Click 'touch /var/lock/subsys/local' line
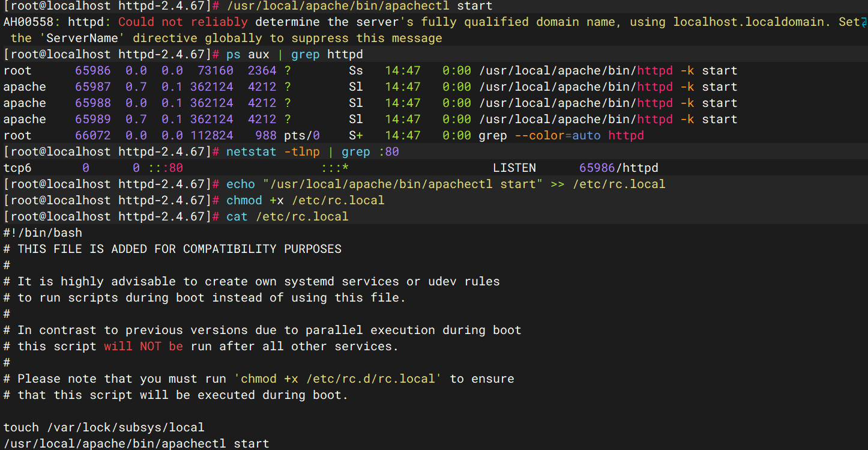Screen dimensions: 868x450 point(104,428)
